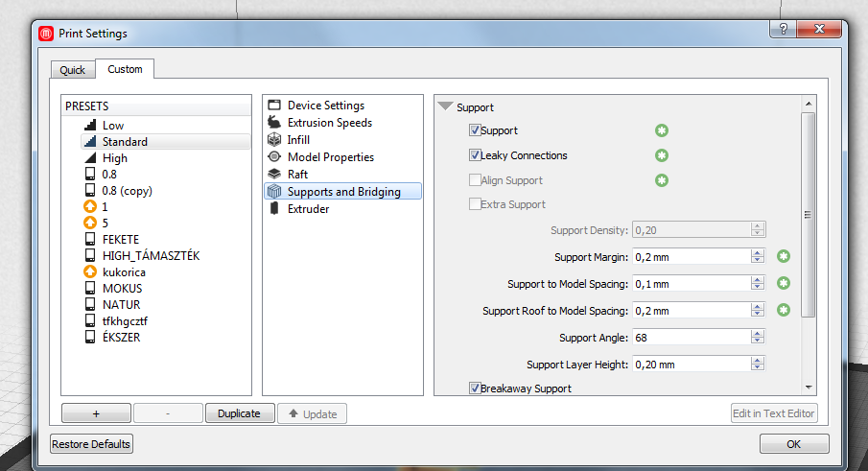Click the green reset icon beside Leaky Connections
The width and height of the screenshot is (868, 471).
661,155
